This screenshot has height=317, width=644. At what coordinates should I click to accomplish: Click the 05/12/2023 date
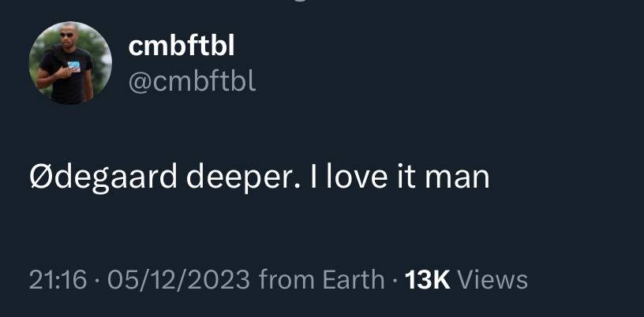[178, 280]
